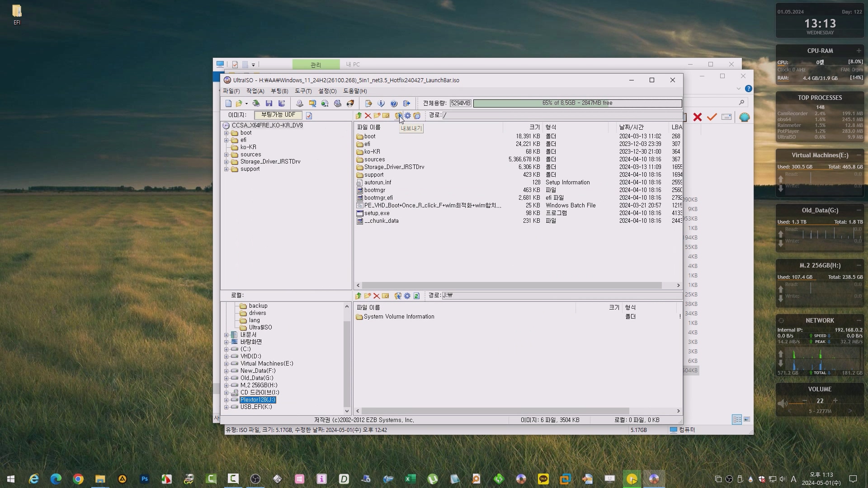Toggle the checkmark icon next to 부팅가능 UDF
Screen dimensions: 868x488
pos(309,116)
